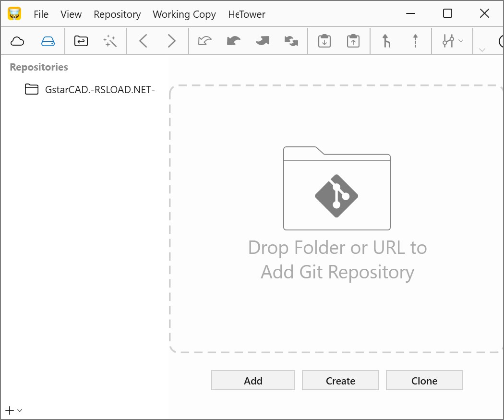Click the Sync arrows icon

(x=291, y=41)
